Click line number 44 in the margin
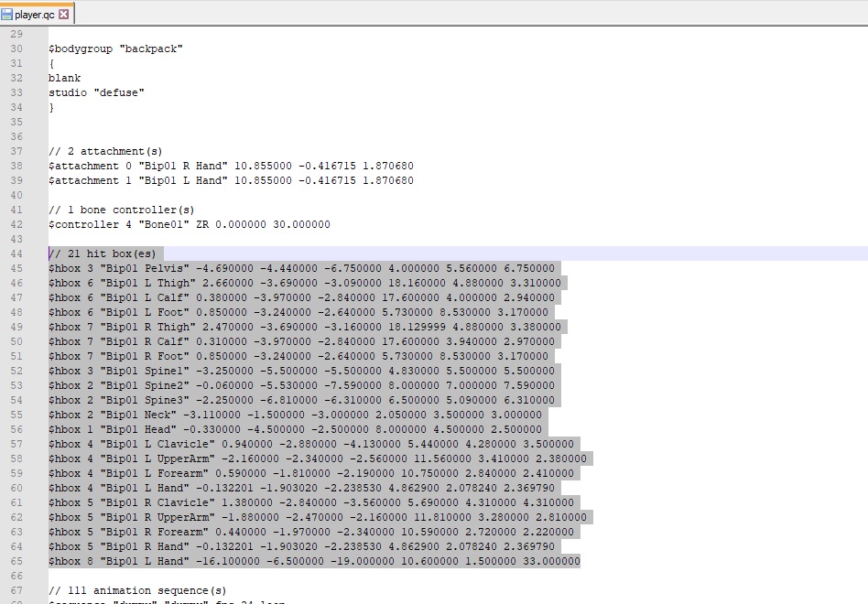Screen dimensions: 868x604 point(16,253)
